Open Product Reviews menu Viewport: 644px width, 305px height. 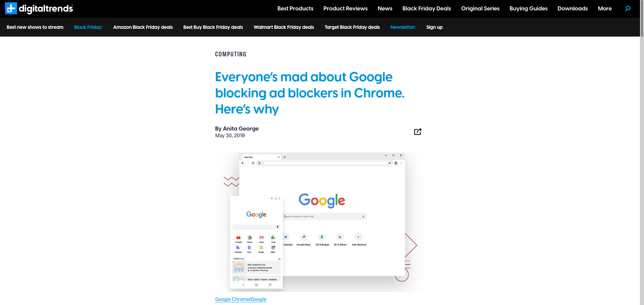[345, 8]
